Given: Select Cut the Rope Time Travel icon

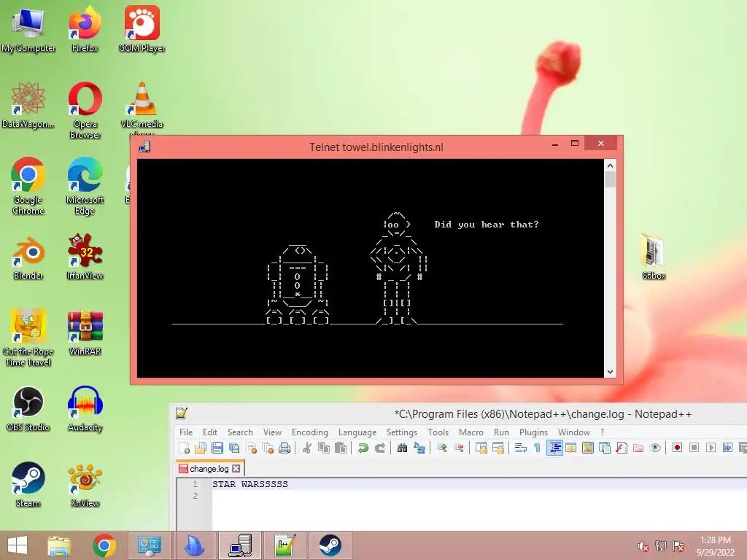Looking at the screenshot, I should [x=28, y=338].
